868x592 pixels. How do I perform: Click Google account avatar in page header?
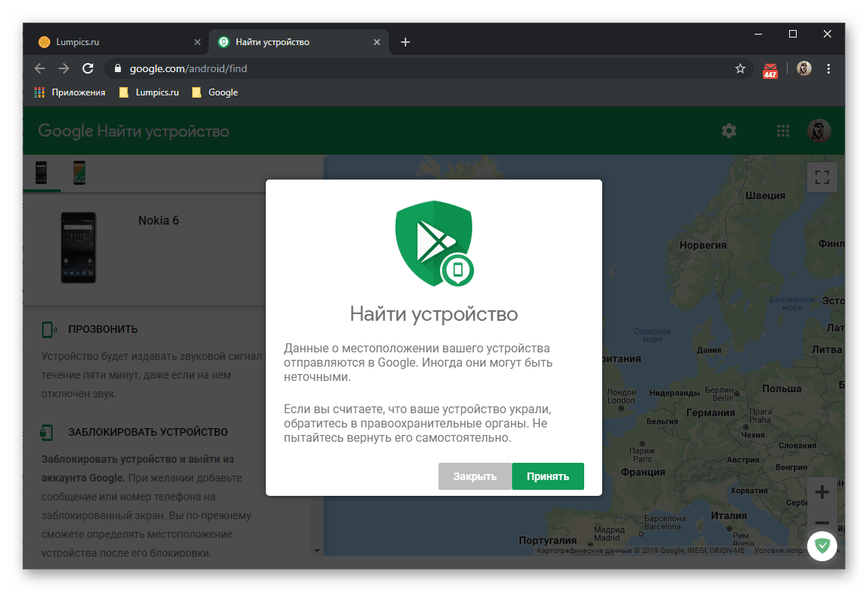[x=818, y=131]
